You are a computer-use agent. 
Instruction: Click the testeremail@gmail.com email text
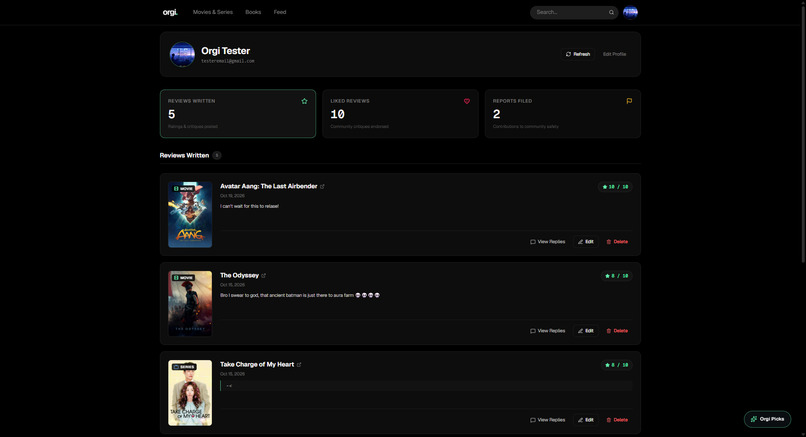[228, 61]
